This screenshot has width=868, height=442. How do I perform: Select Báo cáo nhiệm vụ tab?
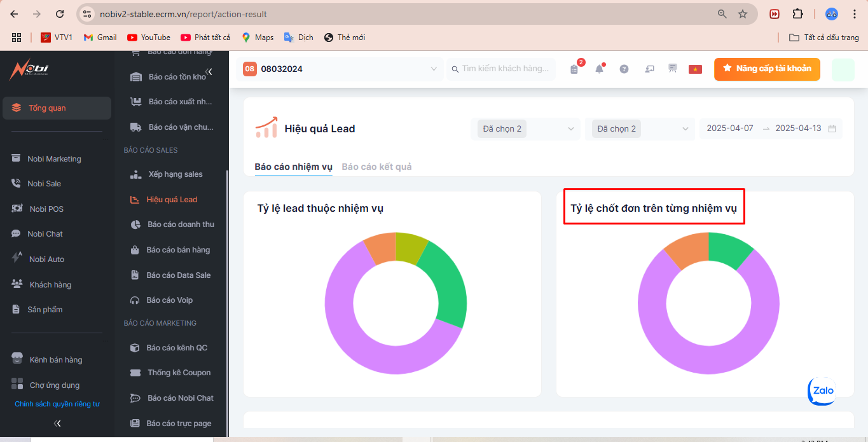tap(293, 167)
